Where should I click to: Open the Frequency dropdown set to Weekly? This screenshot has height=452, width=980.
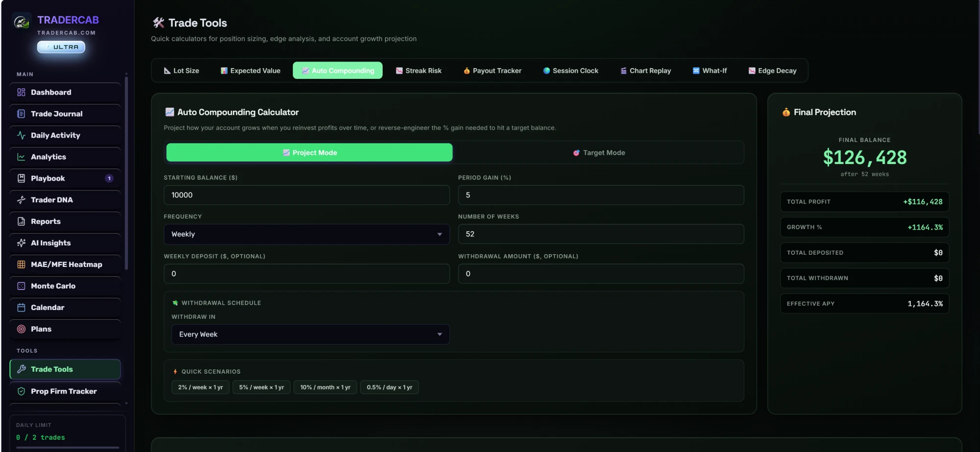pyautogui.click(x=306, y=234)
